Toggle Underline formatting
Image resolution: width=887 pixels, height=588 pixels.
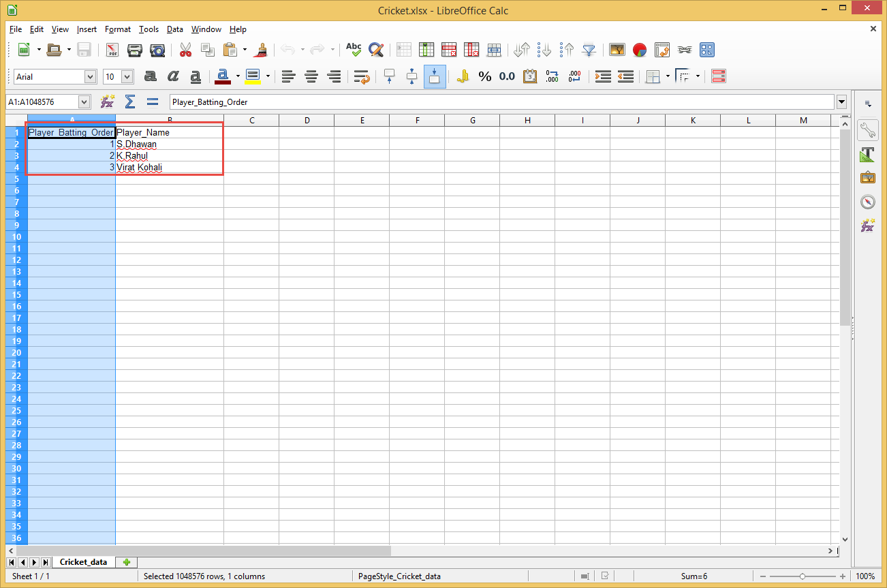(196, 76)
